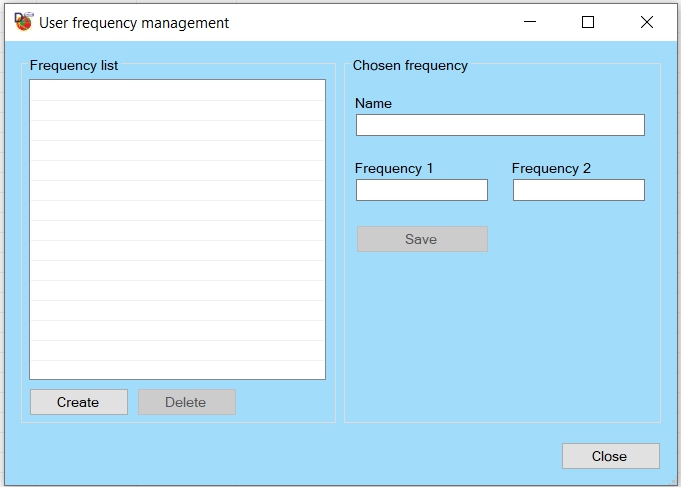The image size is (681, 487).
Task: Close the window using title bar X
Action: coord(647,22)
